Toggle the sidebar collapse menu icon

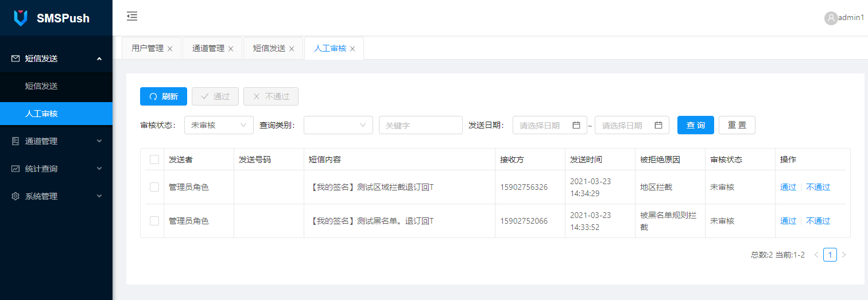132,17
